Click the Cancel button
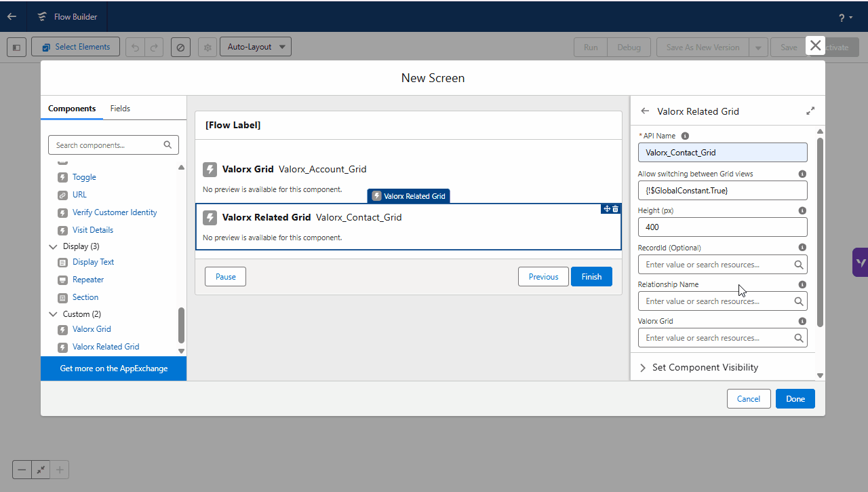Image resolution: width=868 pixels, height=492 pixels. tap(749, 399)
